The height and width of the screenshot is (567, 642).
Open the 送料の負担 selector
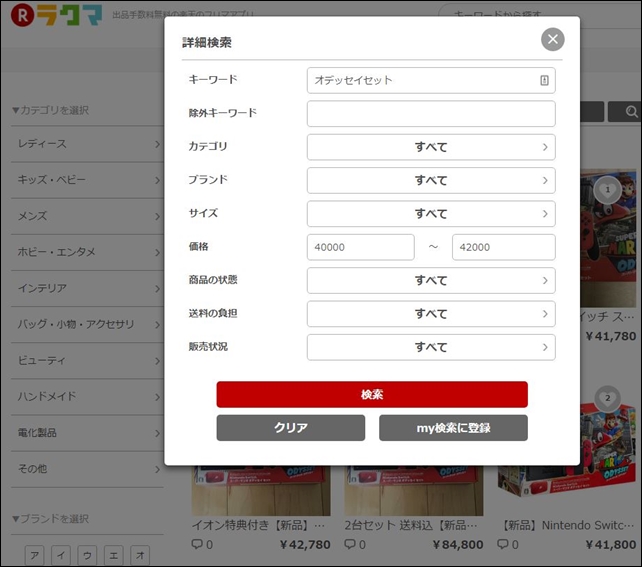tap(431, 314)
